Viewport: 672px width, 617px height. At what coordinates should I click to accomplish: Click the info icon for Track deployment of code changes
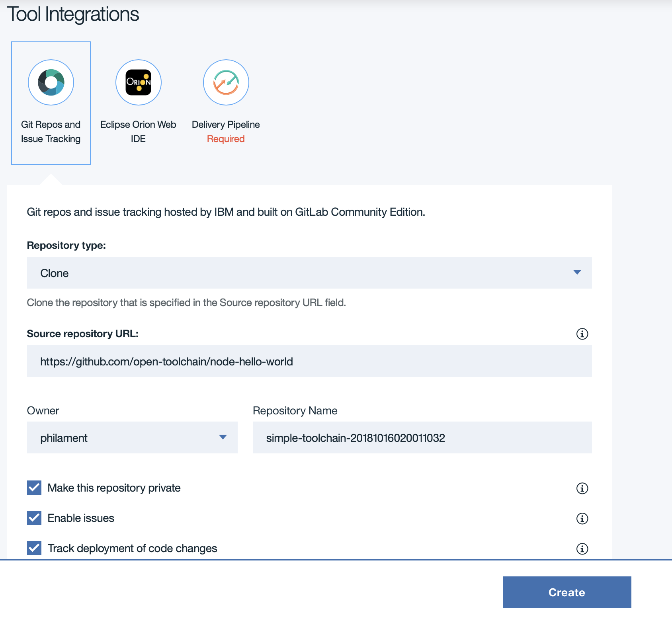582,549
